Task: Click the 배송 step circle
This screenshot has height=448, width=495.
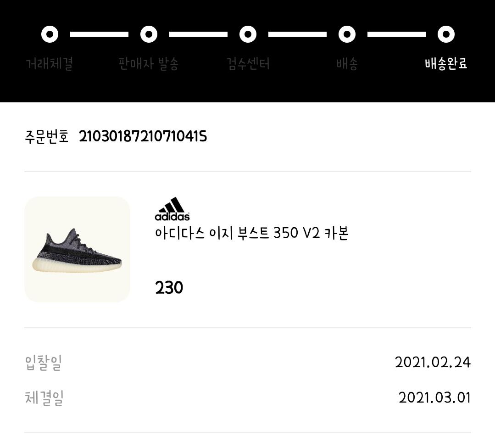Action: [347, 34]
